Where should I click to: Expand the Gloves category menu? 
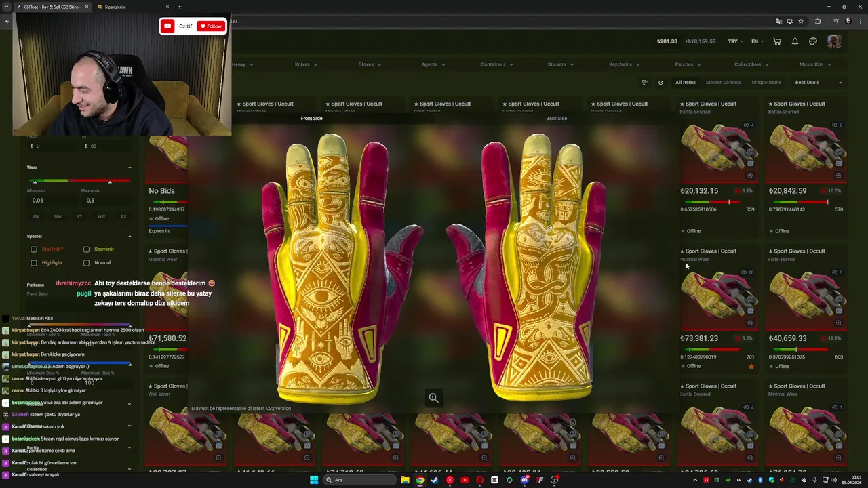[370, 64]
